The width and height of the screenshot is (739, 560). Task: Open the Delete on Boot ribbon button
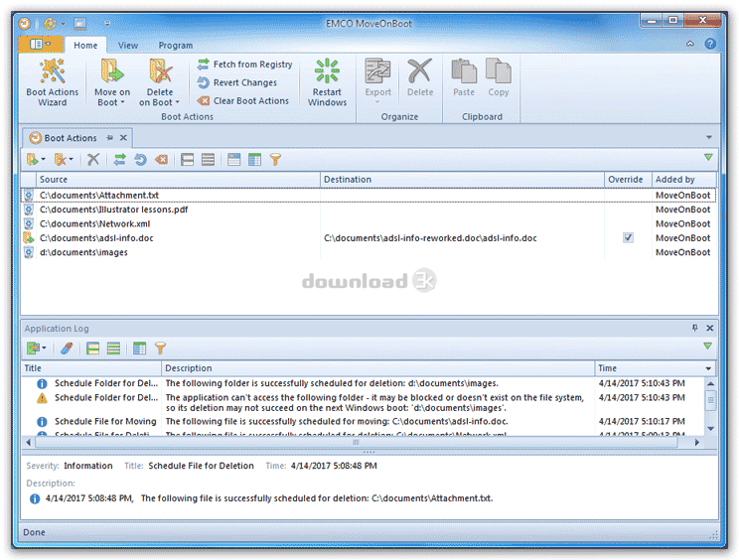159,82
